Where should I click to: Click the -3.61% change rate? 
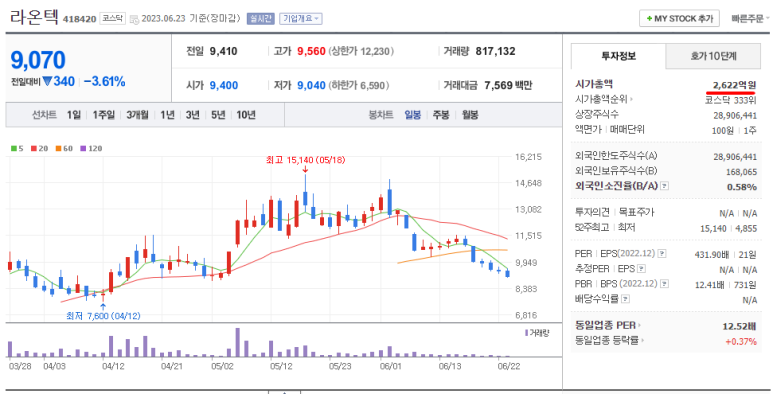click(x=104, y=82)
